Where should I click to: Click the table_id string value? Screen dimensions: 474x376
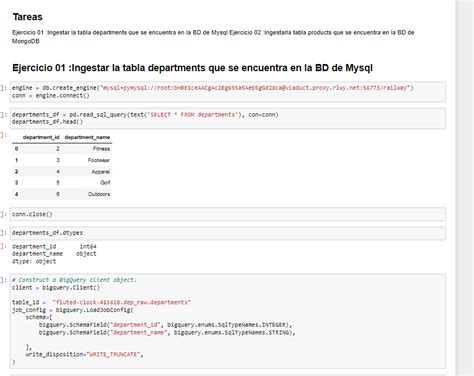122,302
